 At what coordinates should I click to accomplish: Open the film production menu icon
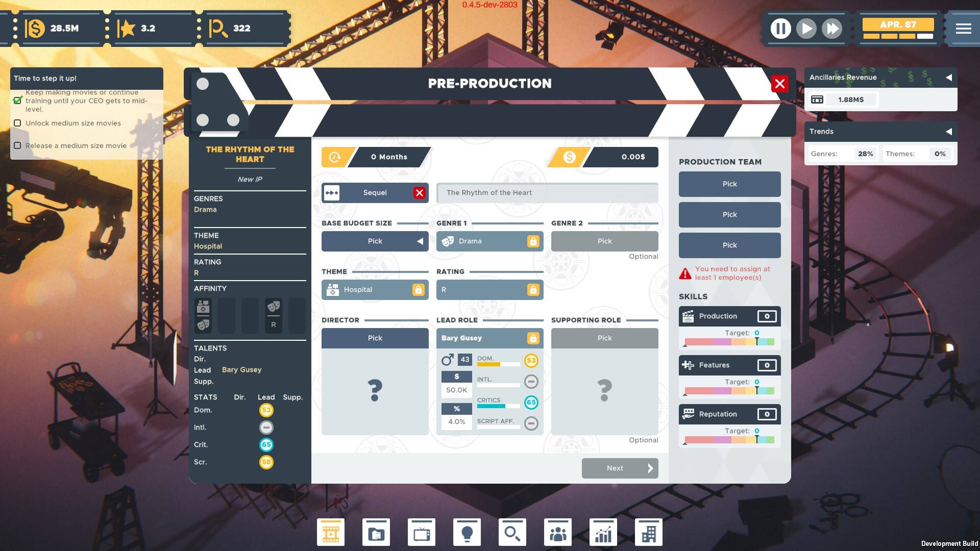pos(331,533)
